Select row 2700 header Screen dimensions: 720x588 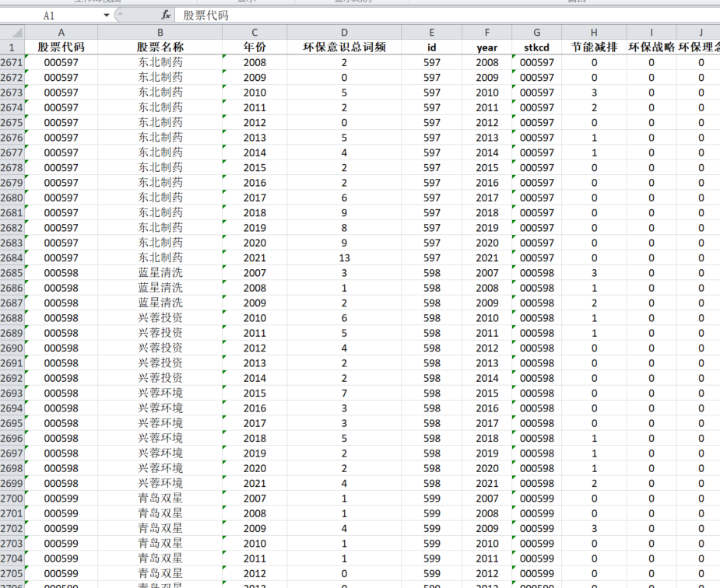click(12, 498)
